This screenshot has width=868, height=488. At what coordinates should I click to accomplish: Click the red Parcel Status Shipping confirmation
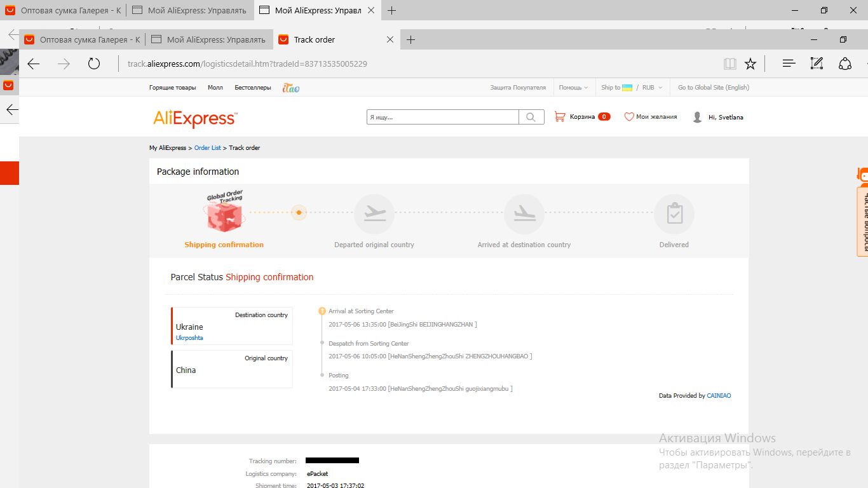[x=269, y=277]
